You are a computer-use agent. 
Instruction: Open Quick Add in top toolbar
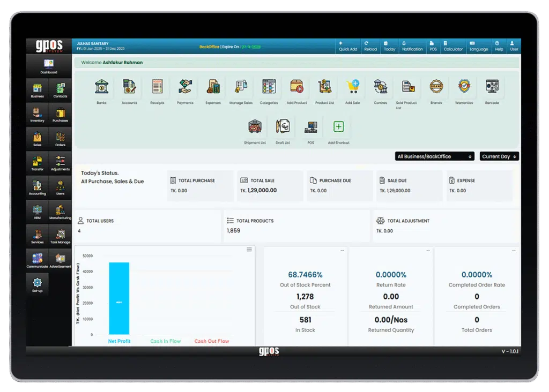348,46
